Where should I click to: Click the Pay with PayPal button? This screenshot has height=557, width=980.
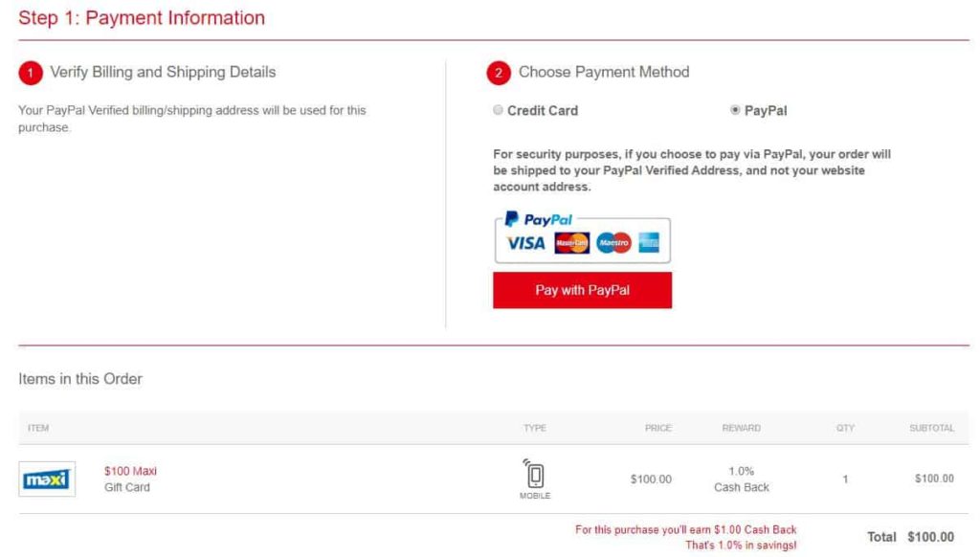pyautogui.click(x=582, y=290)
